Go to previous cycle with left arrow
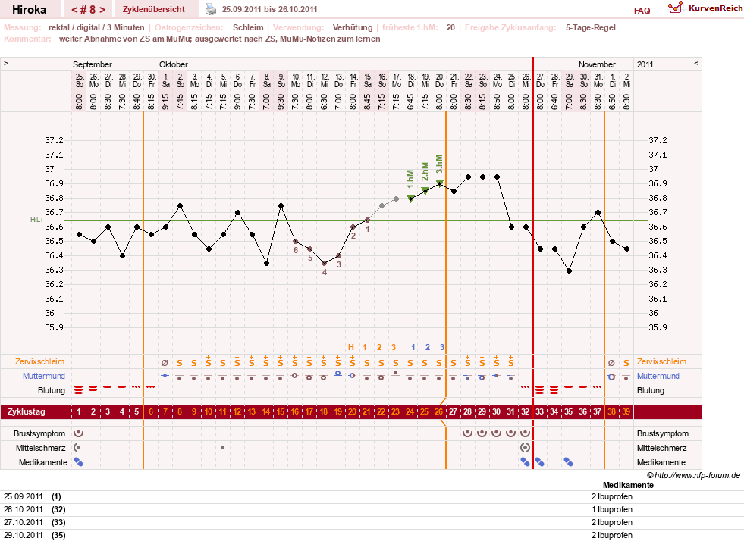The image size is (744, 560). point(74,10)
